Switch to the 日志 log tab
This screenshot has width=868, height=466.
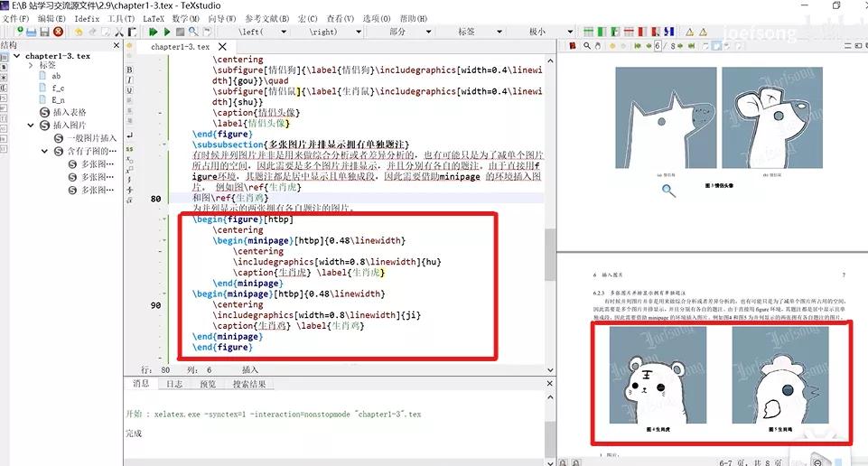174,384
